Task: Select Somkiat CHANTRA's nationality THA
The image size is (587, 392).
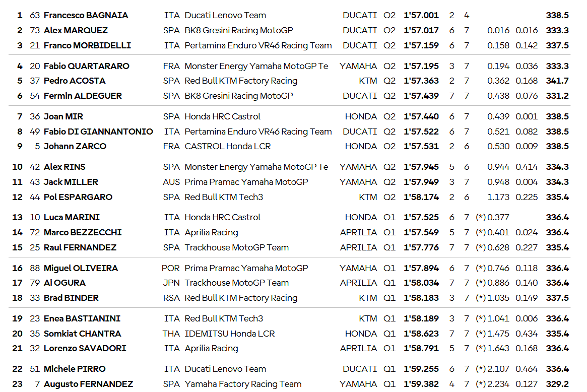Action: coord(171,334)
